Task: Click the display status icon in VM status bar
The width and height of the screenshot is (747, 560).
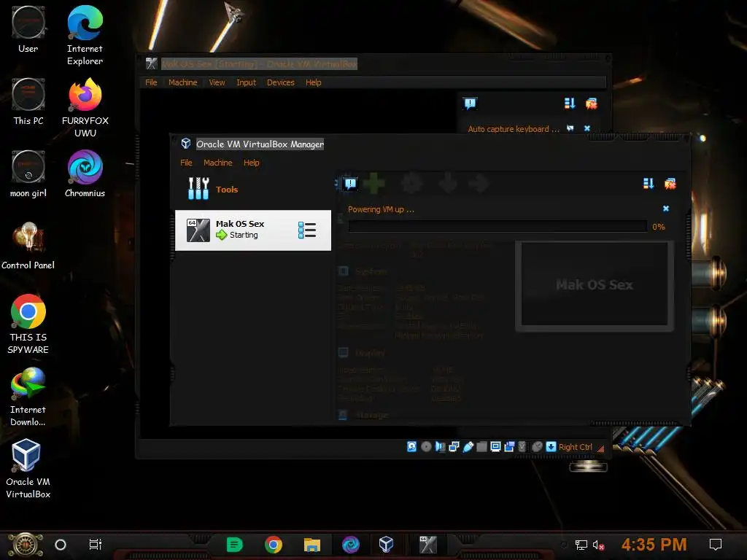Action: pyautogui.click(x=495, y=446)
